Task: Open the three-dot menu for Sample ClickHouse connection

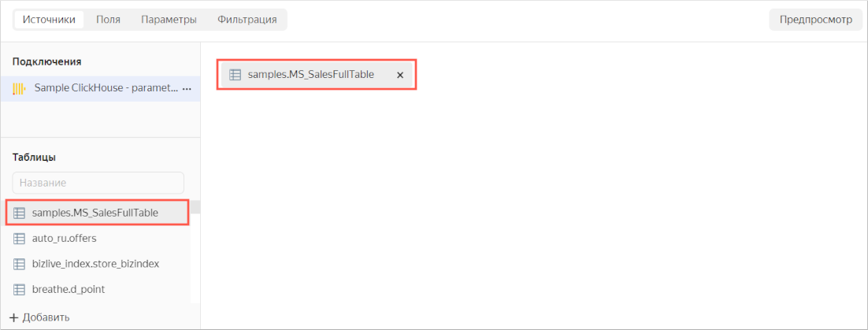Action: (x=187, y=89)
